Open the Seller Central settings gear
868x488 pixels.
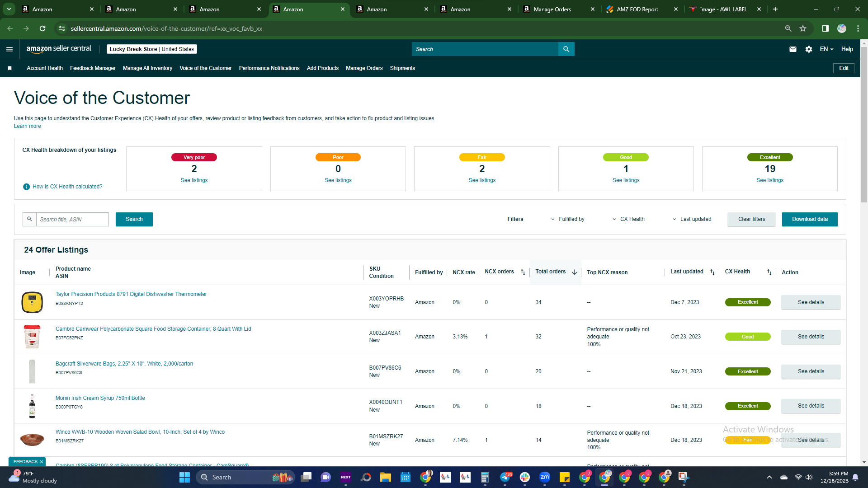click(x=809, y=49)
